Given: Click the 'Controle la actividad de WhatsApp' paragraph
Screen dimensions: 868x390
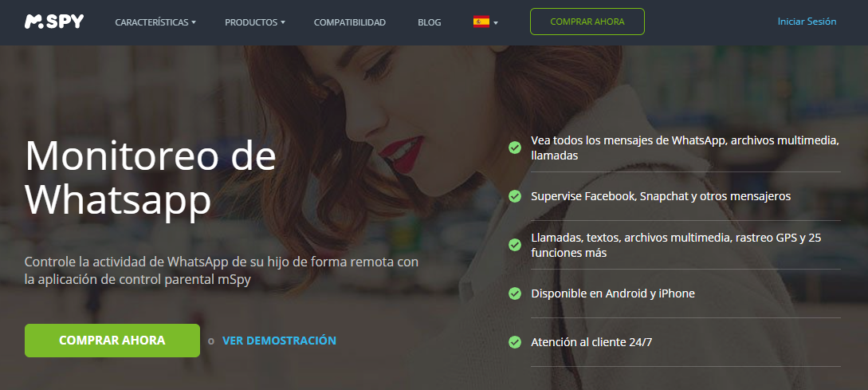Looking at the screenshot, I should (222, 270).
